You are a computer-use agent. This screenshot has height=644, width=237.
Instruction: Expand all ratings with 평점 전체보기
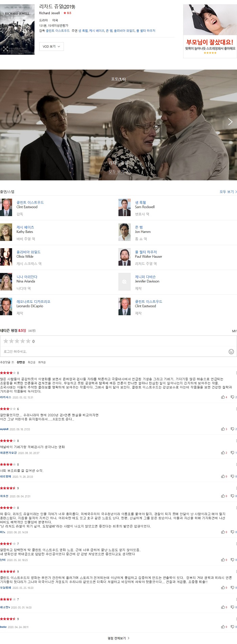click(118, 638)
